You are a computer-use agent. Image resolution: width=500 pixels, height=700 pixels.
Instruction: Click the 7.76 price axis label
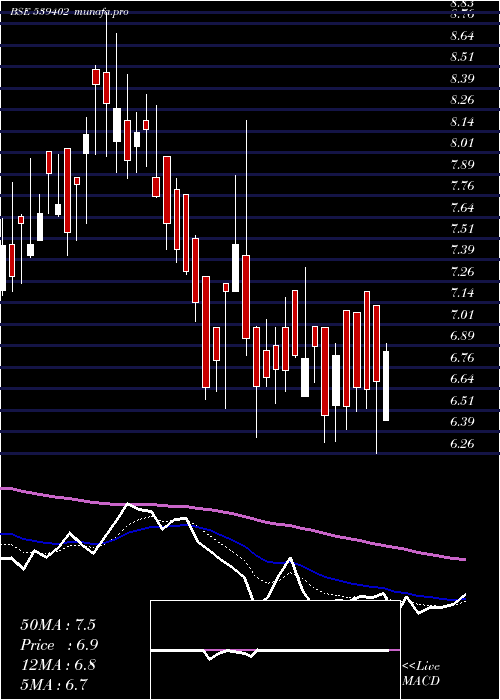[x=462, y=185]
